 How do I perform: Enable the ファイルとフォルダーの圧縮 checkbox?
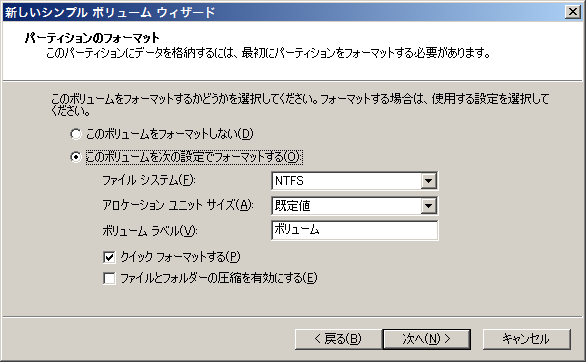(x=109, y=278)
